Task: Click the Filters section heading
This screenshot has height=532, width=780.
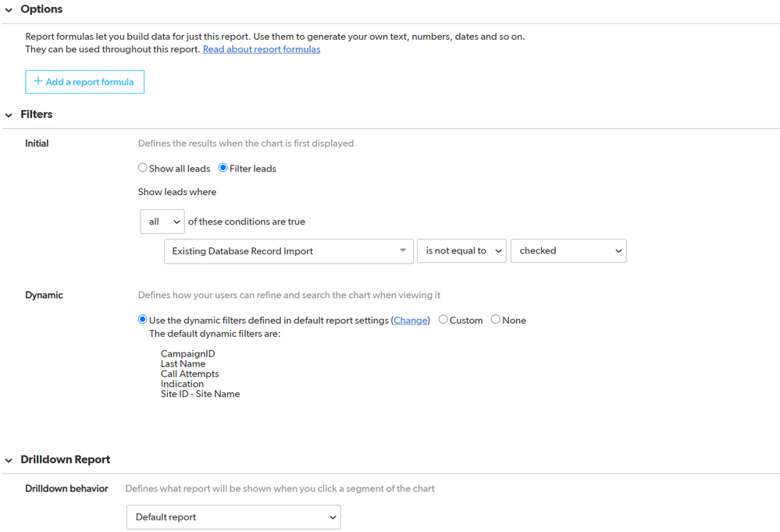Action: pyautogui.click(x=37, y=115)
